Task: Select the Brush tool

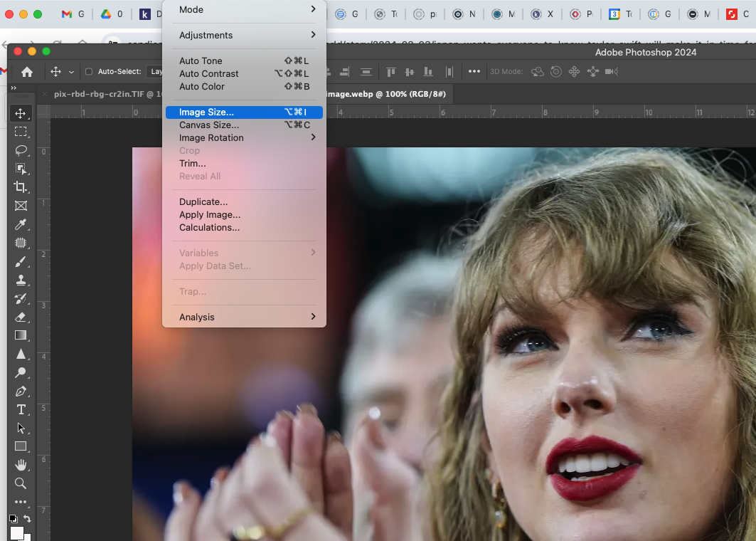Action: (21, 261)
